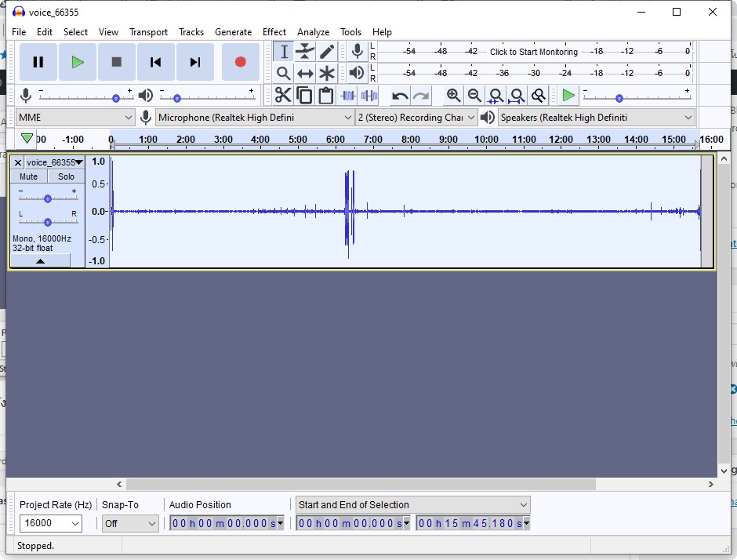This screenshot has height=560, width=737.
Task: Click the track gain slider
Action: tap(48, 198)
